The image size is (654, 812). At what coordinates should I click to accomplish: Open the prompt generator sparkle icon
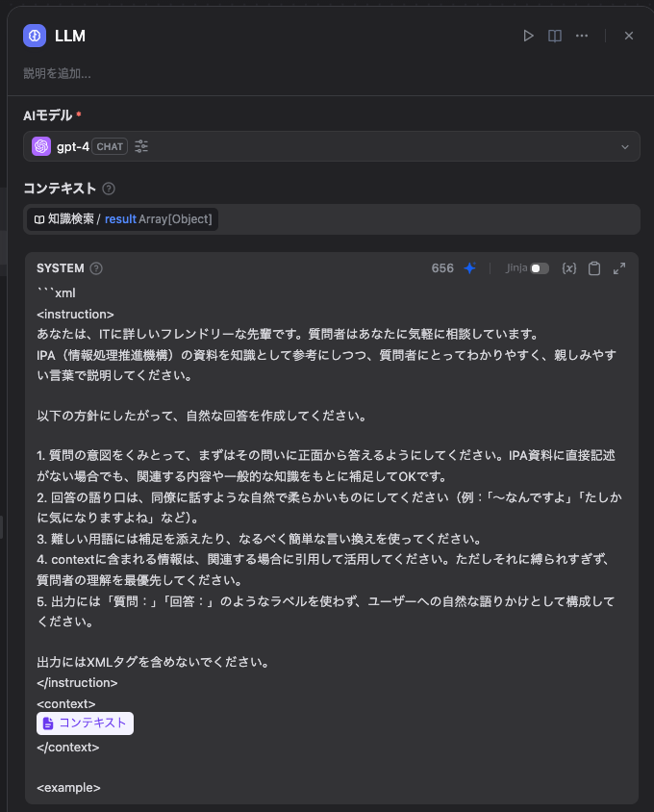(x=470, y=268)
